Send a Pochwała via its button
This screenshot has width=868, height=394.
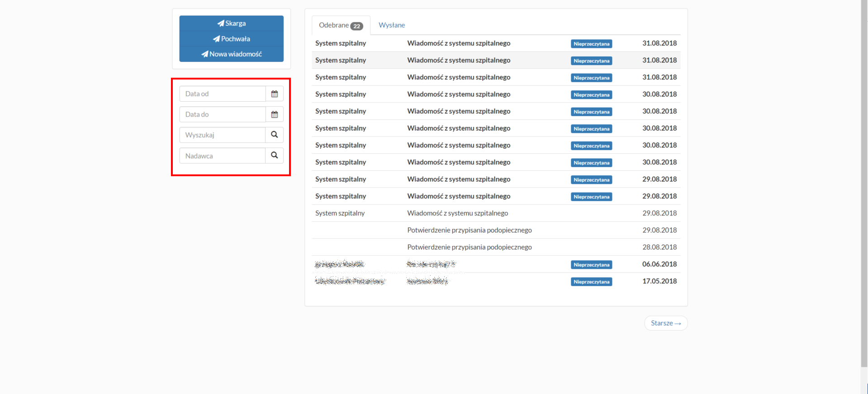pyautogui.click(x=231, y=39)
